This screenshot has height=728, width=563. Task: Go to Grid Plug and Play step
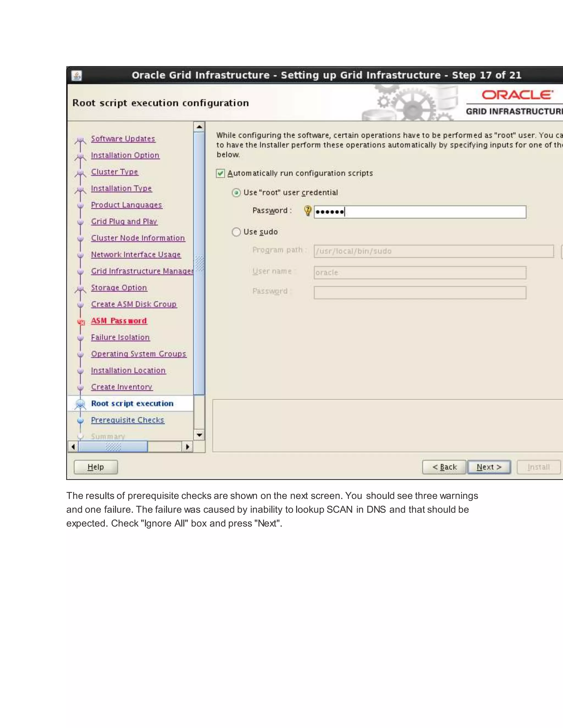pyautogui.click(x=124, y=221)
